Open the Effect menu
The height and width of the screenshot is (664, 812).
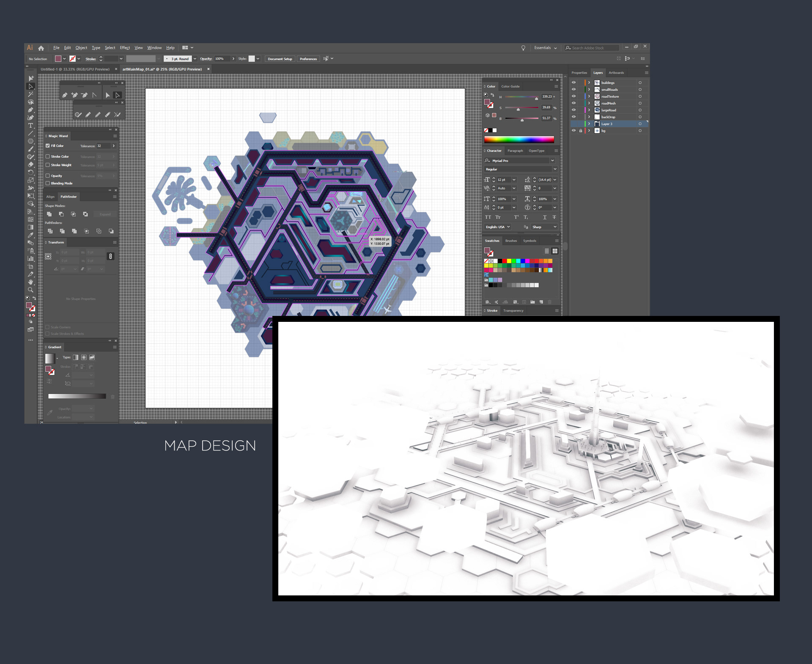(x=125, y=48)
